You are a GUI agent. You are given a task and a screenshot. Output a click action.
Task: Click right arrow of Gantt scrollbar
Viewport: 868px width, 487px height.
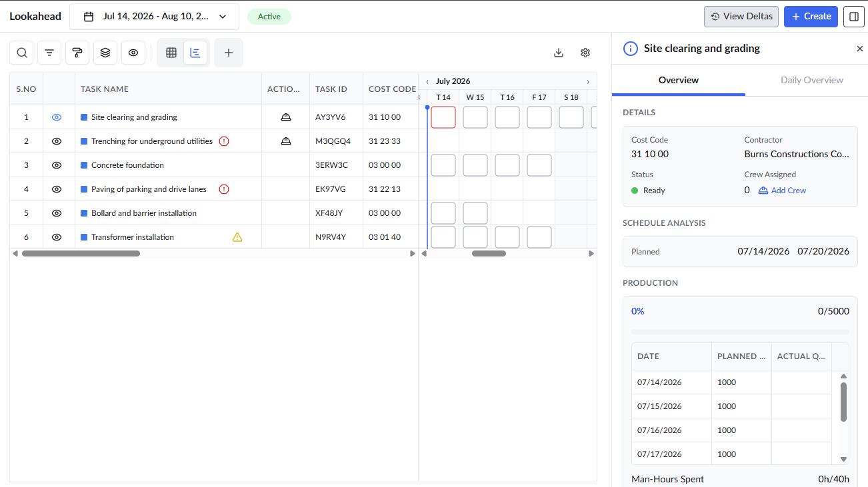(x=591, y=253)
